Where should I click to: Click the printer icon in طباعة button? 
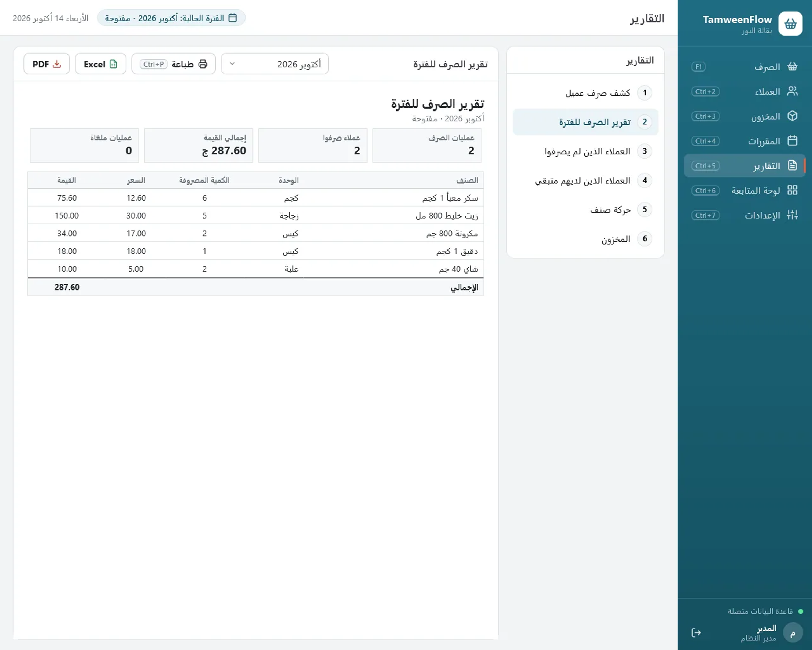point(203,64)
